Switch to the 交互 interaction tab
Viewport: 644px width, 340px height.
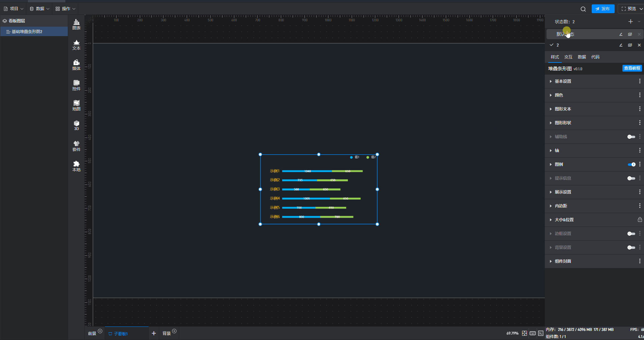pyautogui.click(x=568, y=57)
